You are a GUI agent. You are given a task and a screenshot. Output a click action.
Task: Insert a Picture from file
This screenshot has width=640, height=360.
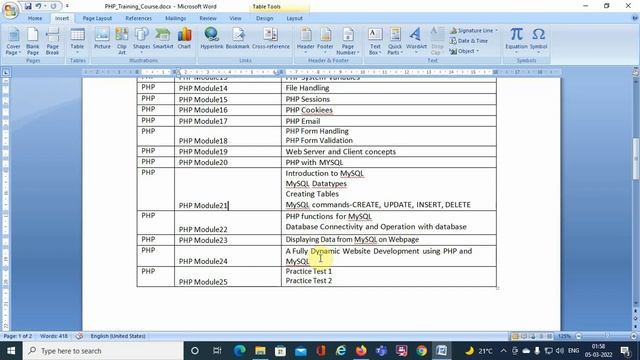pos(102,39)
